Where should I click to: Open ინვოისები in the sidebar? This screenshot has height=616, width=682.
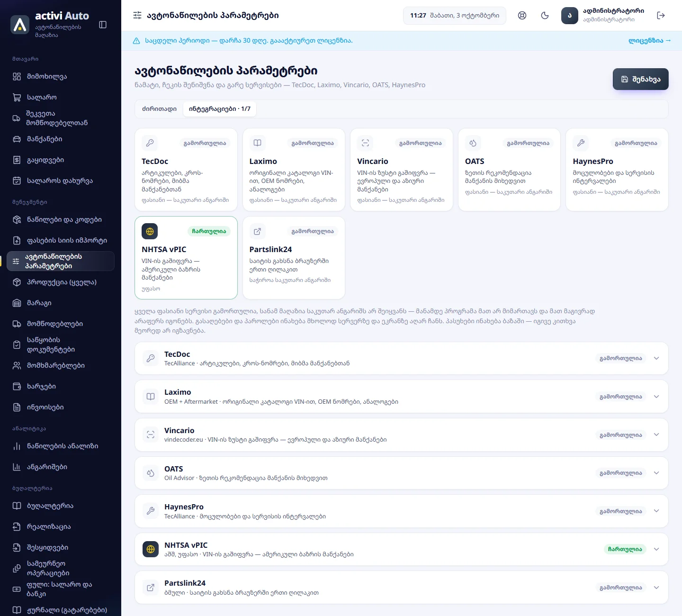click(61, 407)
